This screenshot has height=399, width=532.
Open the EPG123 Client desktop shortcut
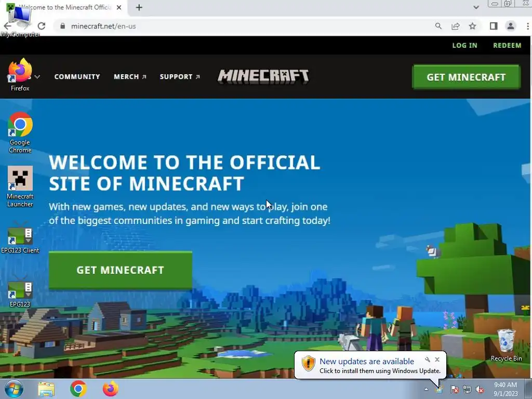coord(20,237)
